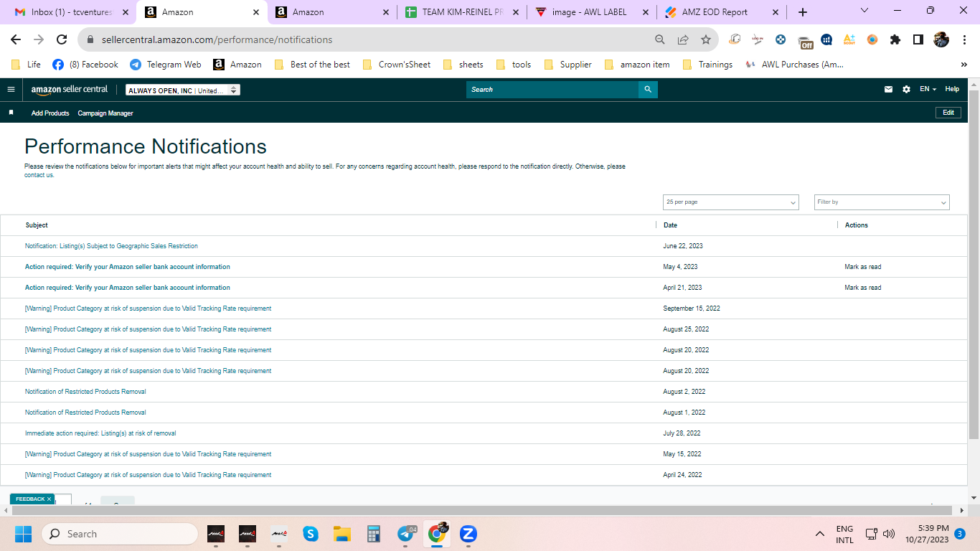
Task: Click the share page icon in address bar
Action: coord(683,39)
